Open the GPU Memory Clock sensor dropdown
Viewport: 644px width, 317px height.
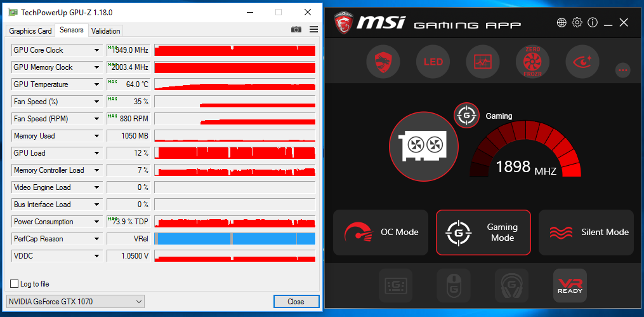pyautogui.click(x=97, y=67)
